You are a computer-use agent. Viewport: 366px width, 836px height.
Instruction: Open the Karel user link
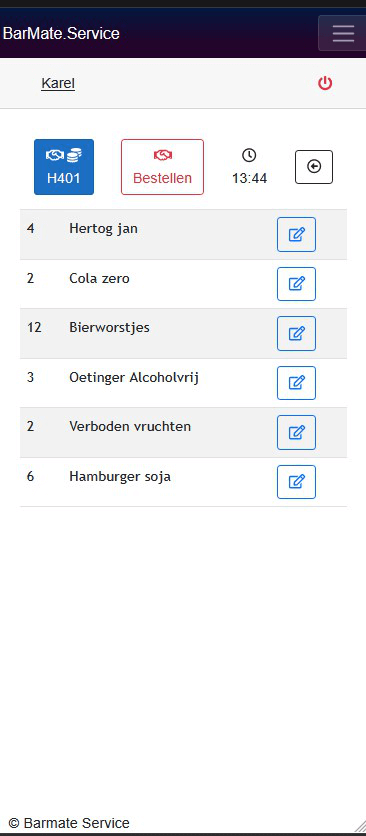coord(58,84)
